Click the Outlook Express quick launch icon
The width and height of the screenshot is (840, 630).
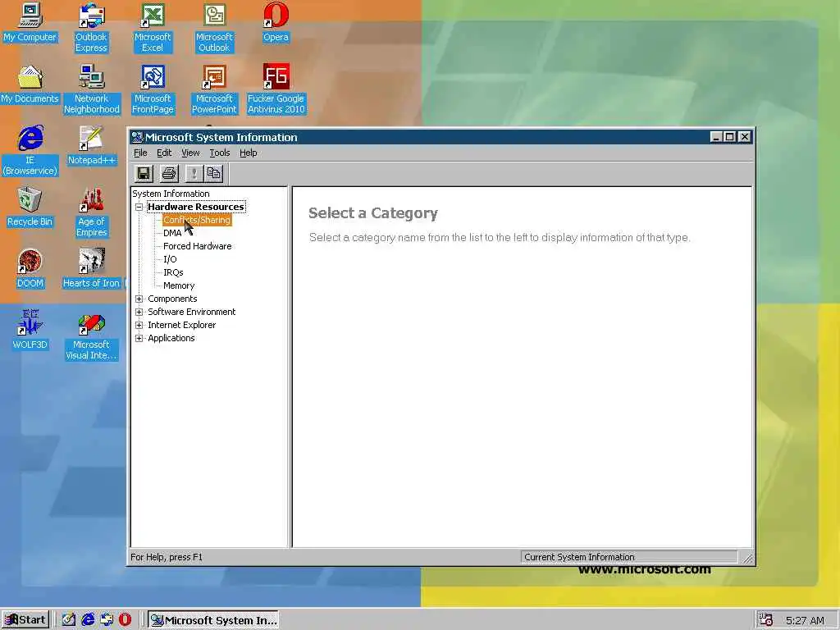tap(107, 620)
